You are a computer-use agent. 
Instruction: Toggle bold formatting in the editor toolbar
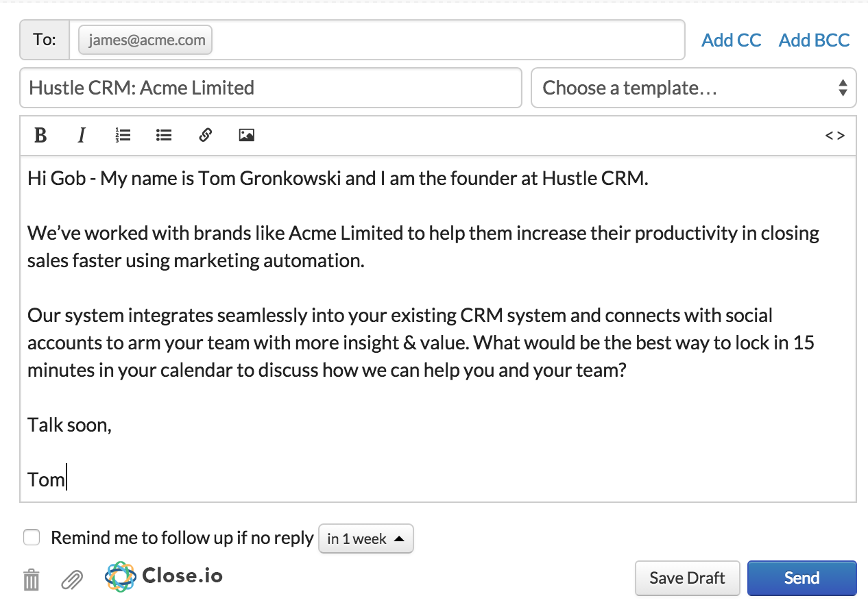coord(40,136)
